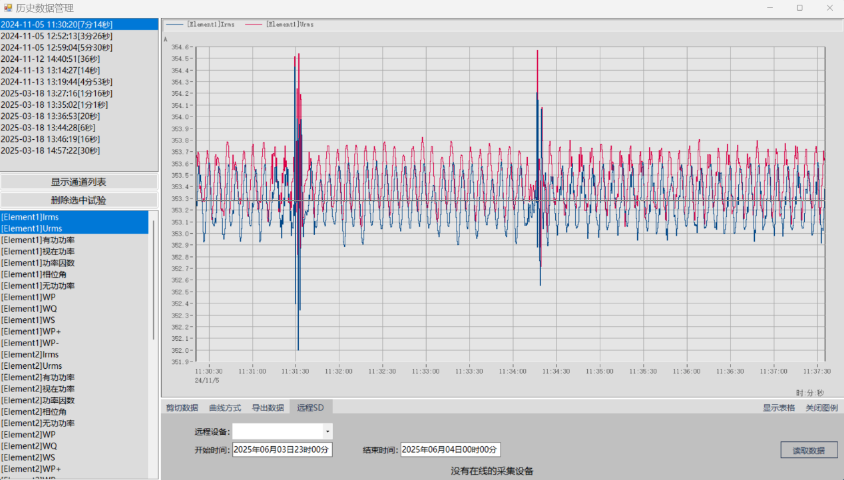The height and width of the screenshot is (480, 844).
Task: Open the 远程设备 dropdown list
Action: [327, 431]
